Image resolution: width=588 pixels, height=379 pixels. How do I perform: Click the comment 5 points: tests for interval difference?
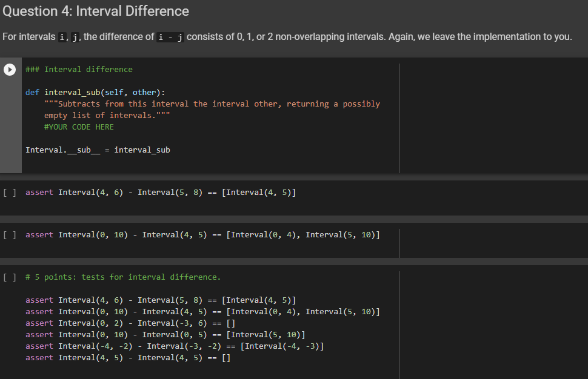121,277
